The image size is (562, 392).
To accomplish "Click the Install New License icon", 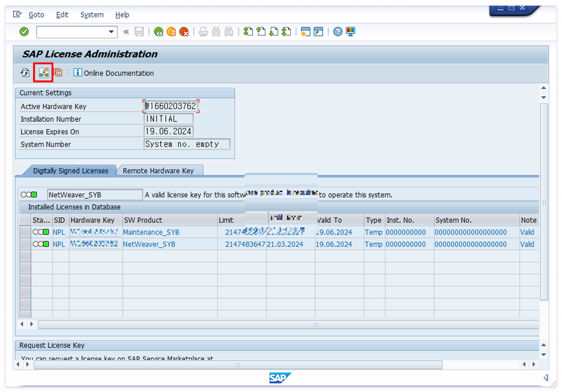I will 44,73.
